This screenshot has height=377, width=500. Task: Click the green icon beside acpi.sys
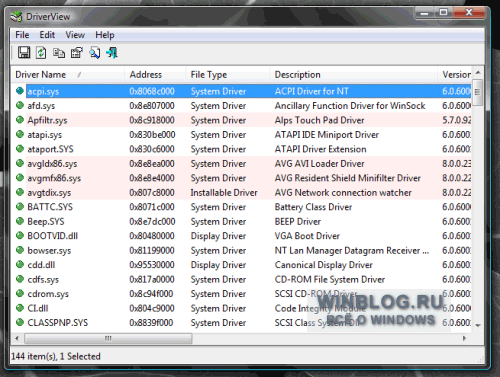click(x=20, y=90)
